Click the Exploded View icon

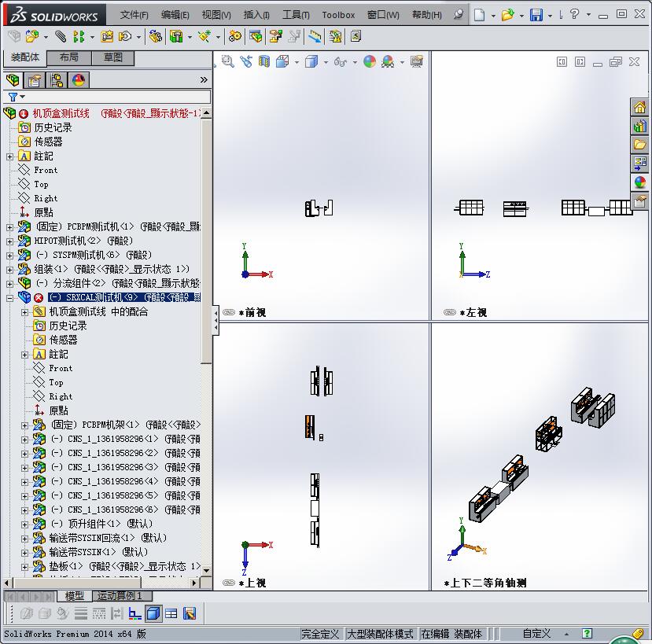tap(276, 37)
